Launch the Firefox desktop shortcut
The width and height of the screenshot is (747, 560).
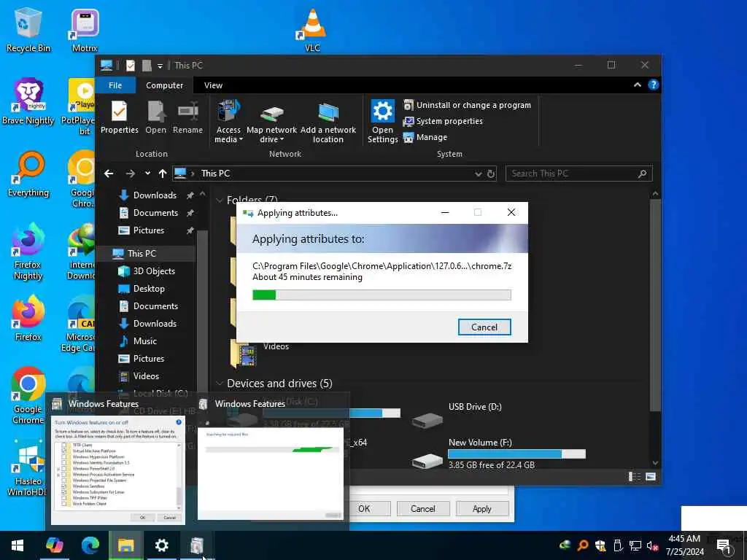click(x=28, y=318)
